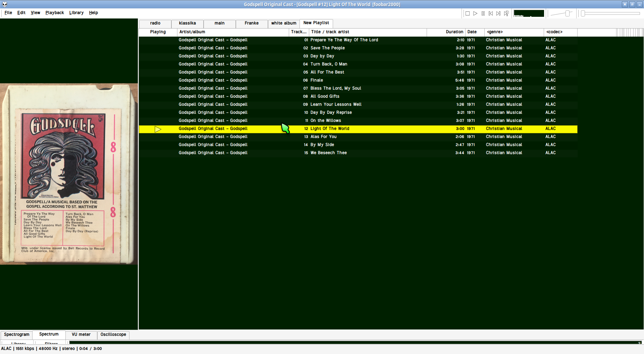Click the foobar2000 alien icon in title bar
This screenshot has width=644, height=354.
click(x=5, y=4)
